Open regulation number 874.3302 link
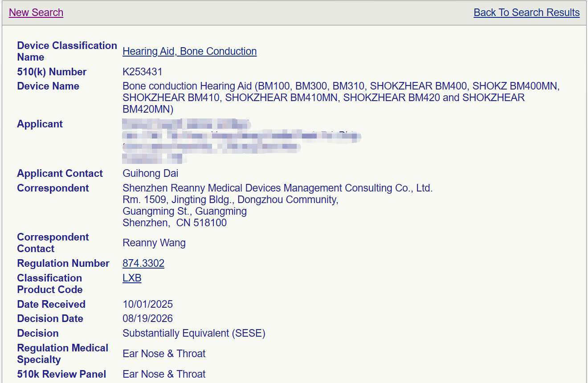Viewport: 588px width, 383px height. coord(143,263)
